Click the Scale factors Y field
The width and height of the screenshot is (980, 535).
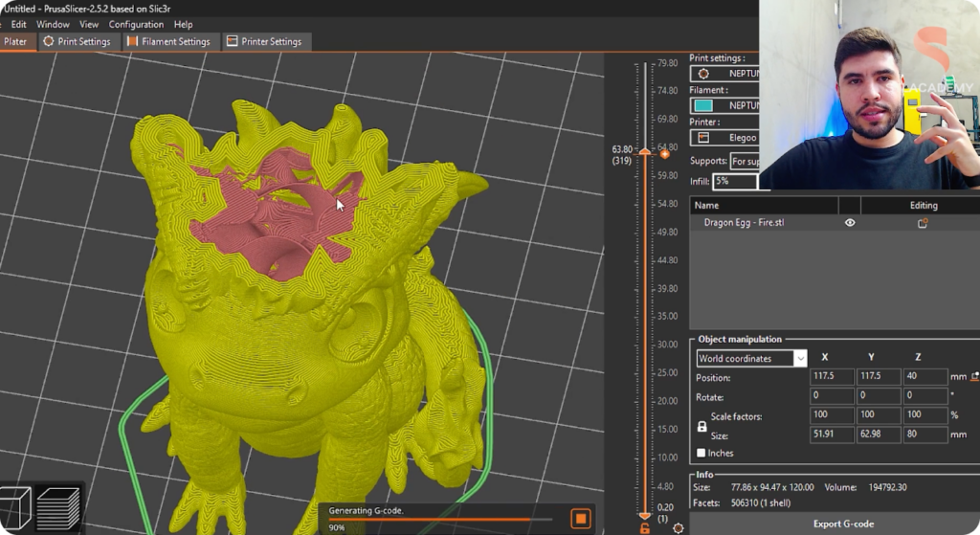879,415
